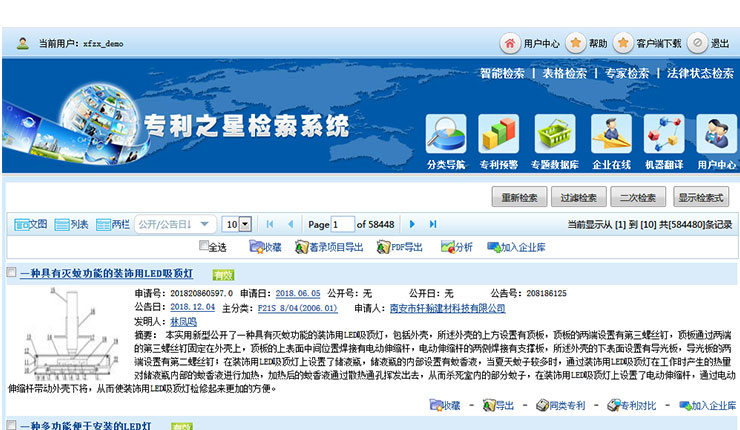Select 智能检索 in top navigation

[x=501, y=73]
